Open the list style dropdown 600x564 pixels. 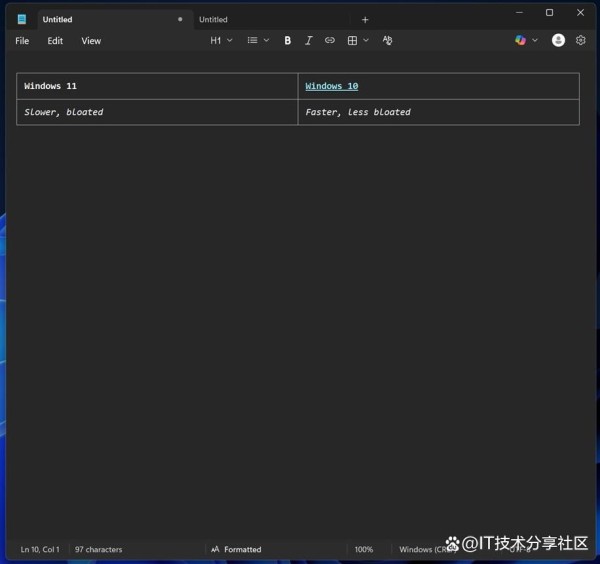click(258, 41)
